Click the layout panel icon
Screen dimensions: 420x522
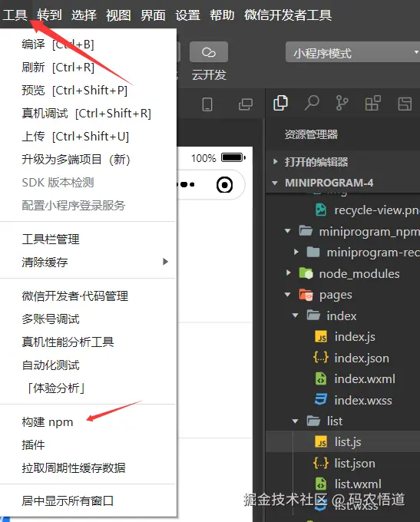point(405,104)
